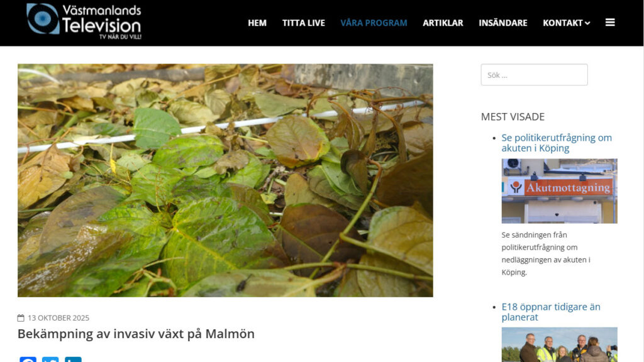644x362 pixels.
Task: Share the article on Twitter
Action: 50,359
